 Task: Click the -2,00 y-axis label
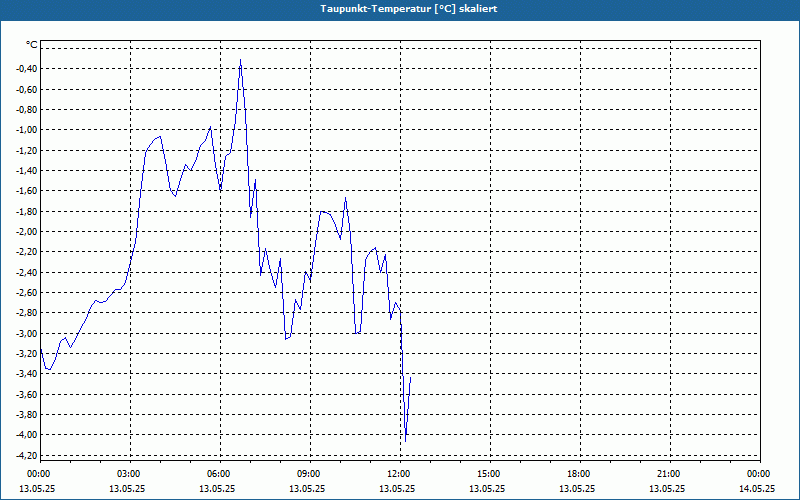[x=28, y=232]
